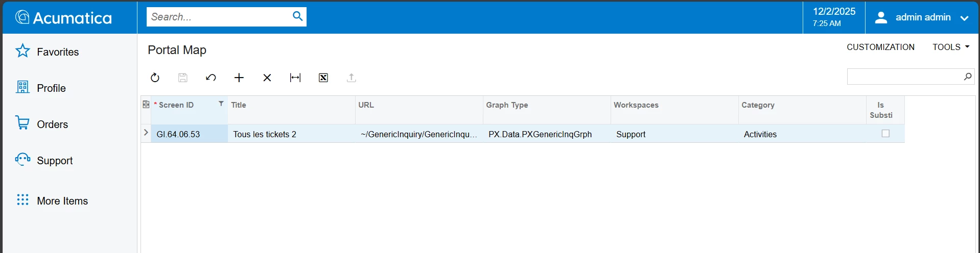Viewport: 980px width, 253px height.
Task: Expand the GI.64.06.53 row arrow
Action: pyautogui.click(x=146, y=133)
